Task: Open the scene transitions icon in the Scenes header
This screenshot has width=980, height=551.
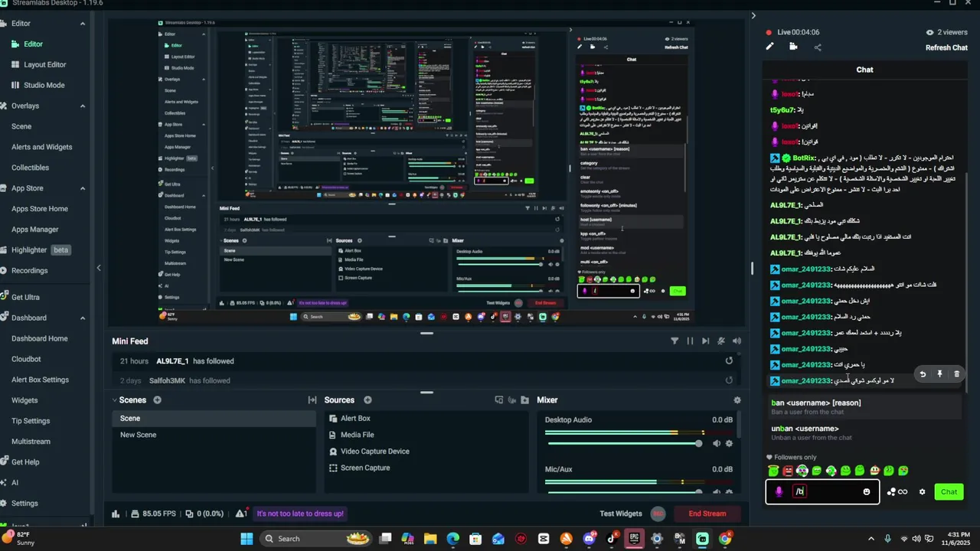Action: tap(312, 399)
